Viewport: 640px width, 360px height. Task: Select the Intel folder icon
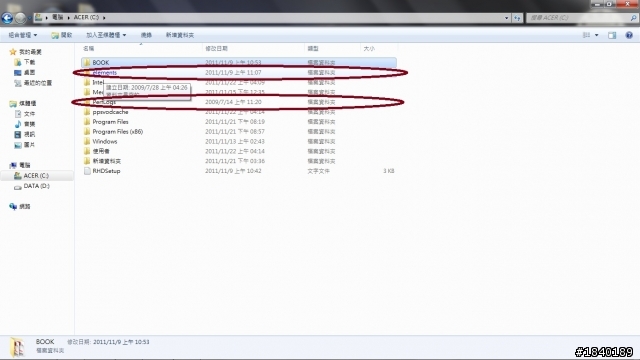point(87,82)
